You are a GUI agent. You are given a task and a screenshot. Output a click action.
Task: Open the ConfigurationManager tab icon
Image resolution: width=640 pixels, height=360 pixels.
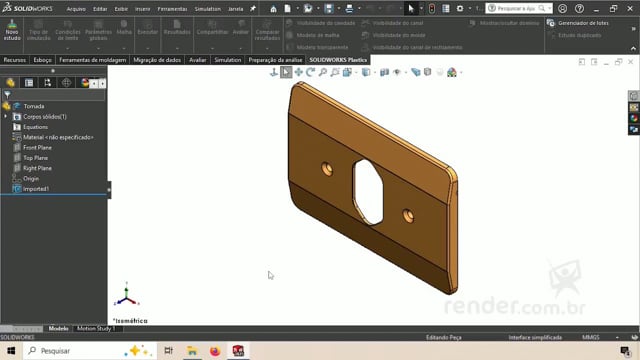click(48, 83)
